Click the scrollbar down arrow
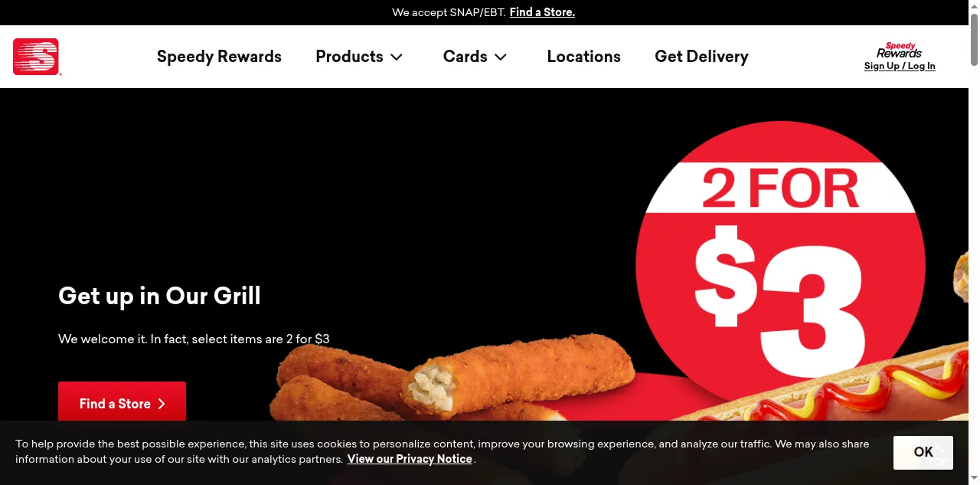The image size is (980, 485). click(974, 479)
